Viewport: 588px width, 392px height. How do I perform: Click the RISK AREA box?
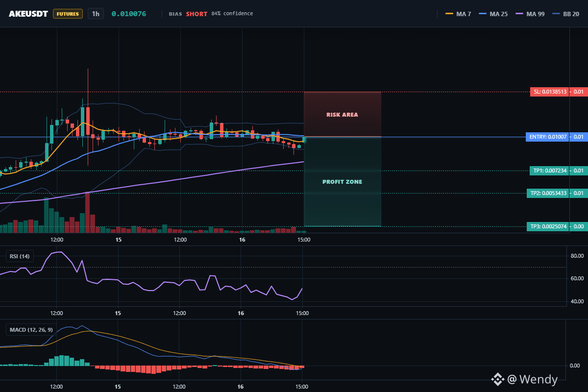(343, 114)
